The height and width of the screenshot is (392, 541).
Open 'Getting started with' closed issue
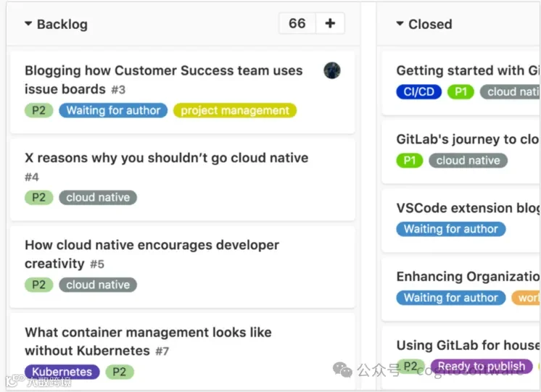tap(468, 70)
